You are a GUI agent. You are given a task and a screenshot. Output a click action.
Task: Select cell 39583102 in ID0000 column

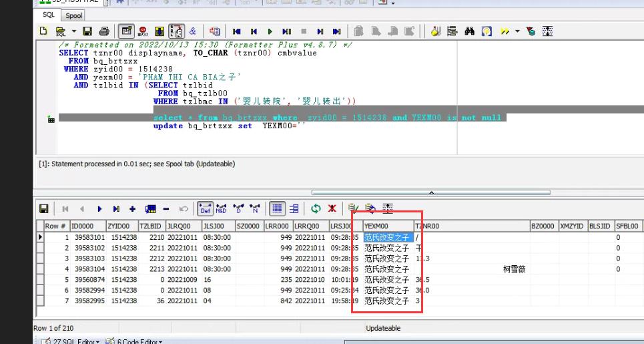(88, 248)
